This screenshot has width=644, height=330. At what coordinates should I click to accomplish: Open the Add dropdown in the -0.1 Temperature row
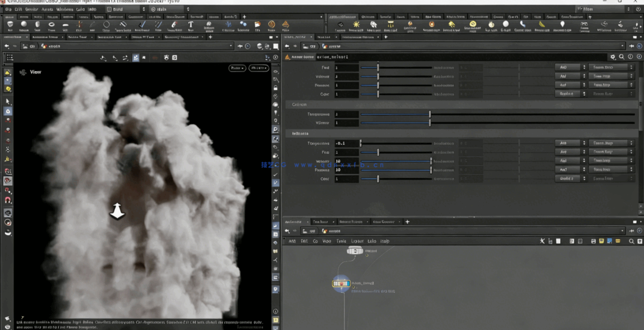pyautogui.click(x=571, y=143)
